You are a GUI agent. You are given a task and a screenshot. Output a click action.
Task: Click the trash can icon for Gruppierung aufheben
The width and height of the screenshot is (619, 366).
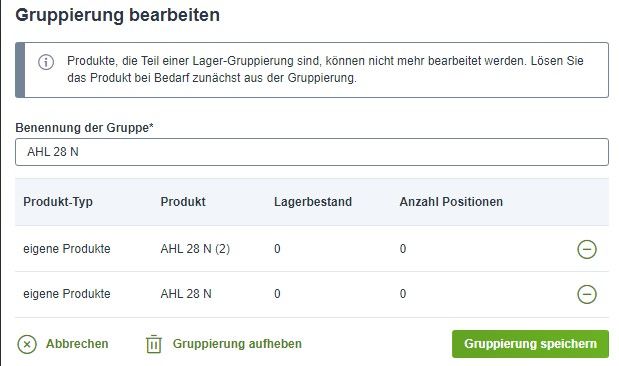click(x=154, y=344)
